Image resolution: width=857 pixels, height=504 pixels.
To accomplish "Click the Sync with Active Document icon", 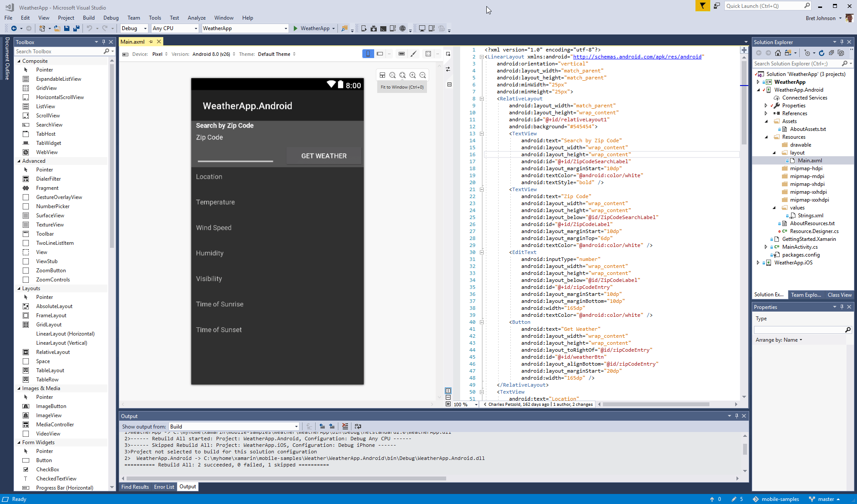I will point(788,53).
